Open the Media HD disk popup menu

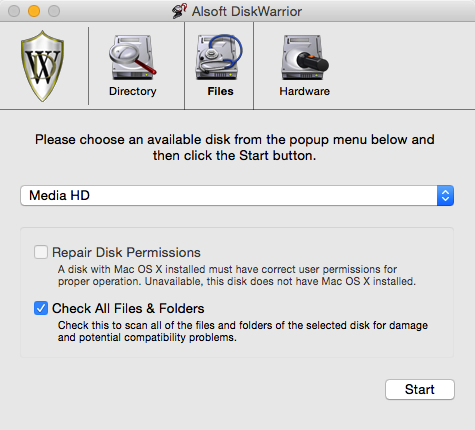(x=237, y=195)
